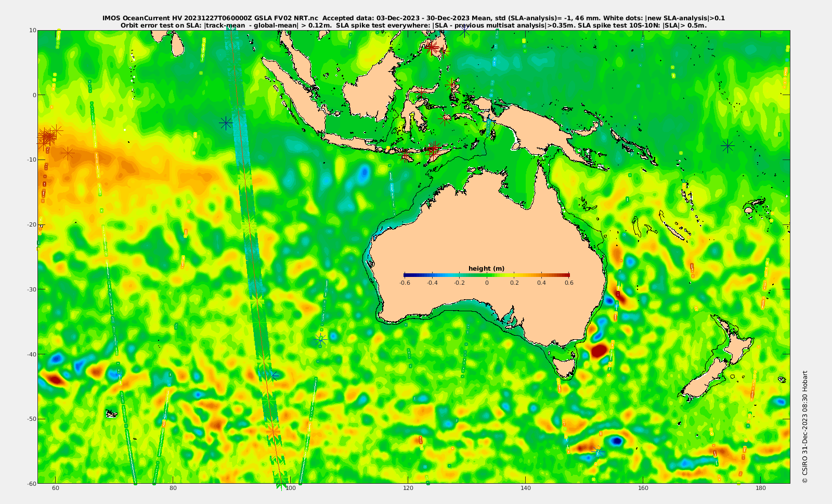The width and height of the screenshot is (832, 504).
Task: Click latitude axis label -40
Action: (31, 354)
